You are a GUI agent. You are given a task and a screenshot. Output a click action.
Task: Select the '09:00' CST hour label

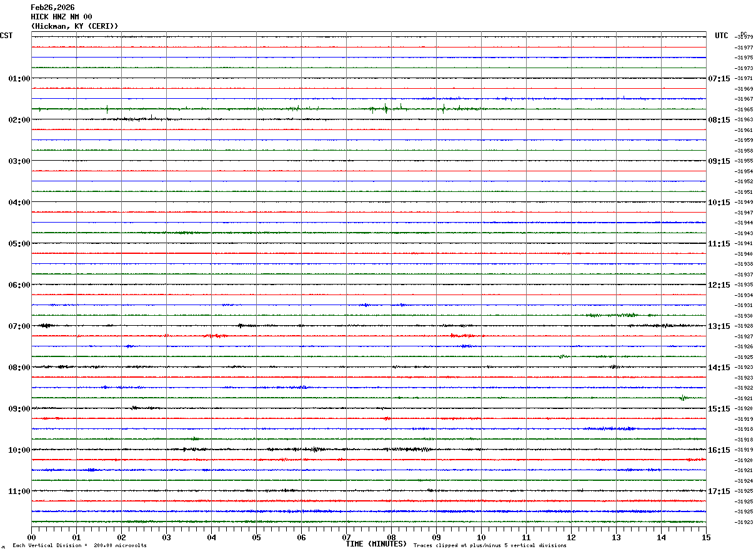[x=19, y=409]
